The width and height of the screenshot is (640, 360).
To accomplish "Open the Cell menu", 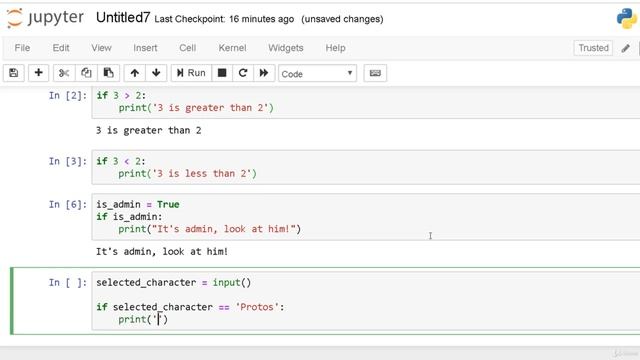I will 188,48.
